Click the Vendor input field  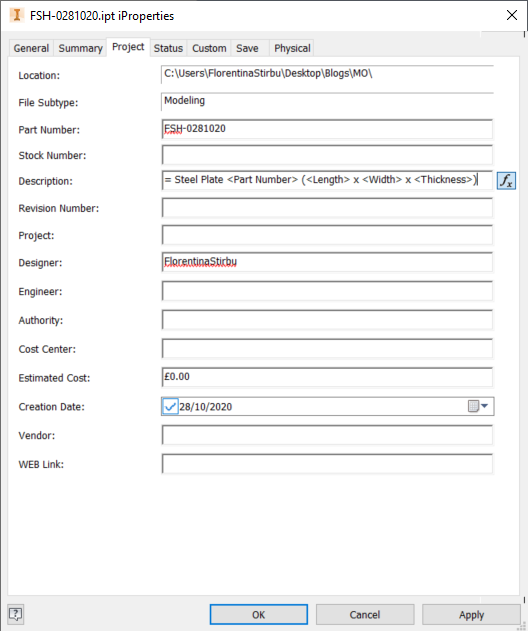(x=327, y=435)
